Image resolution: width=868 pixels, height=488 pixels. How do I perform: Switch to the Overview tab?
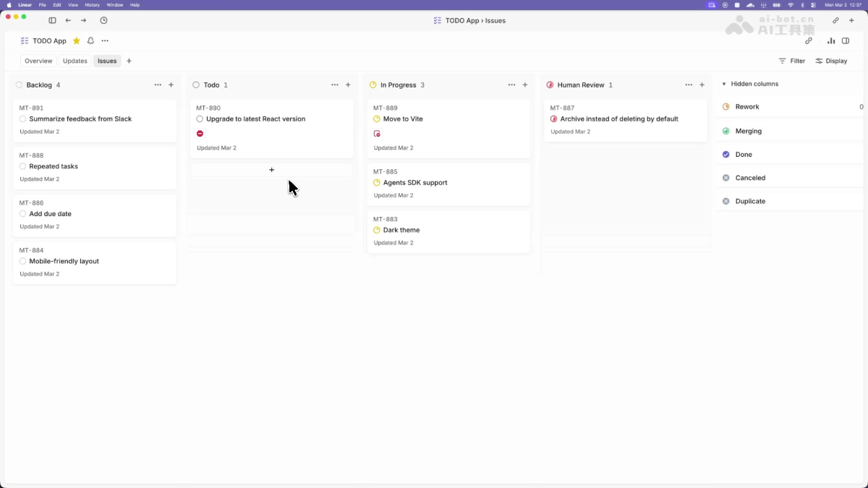coord(38,61)
